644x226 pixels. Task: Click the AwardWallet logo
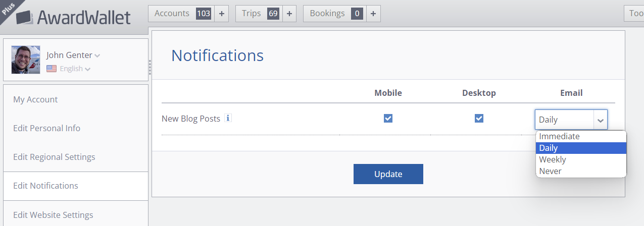coord(73,17)
